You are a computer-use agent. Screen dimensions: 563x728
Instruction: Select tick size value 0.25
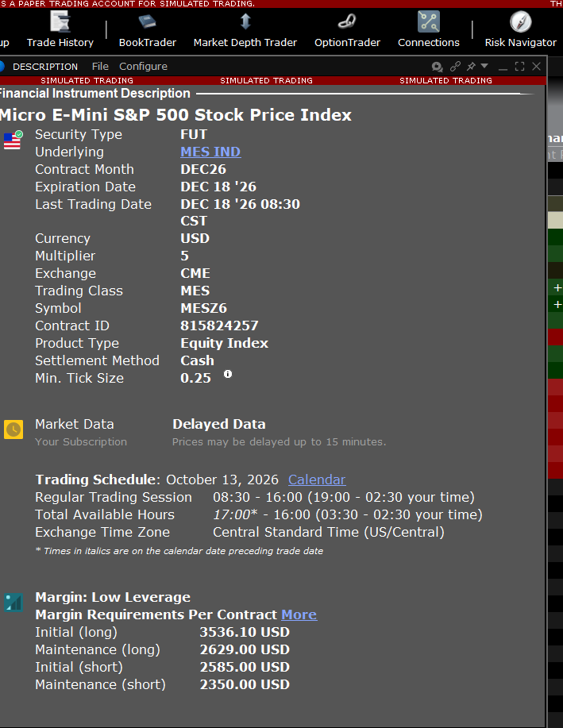195,379
